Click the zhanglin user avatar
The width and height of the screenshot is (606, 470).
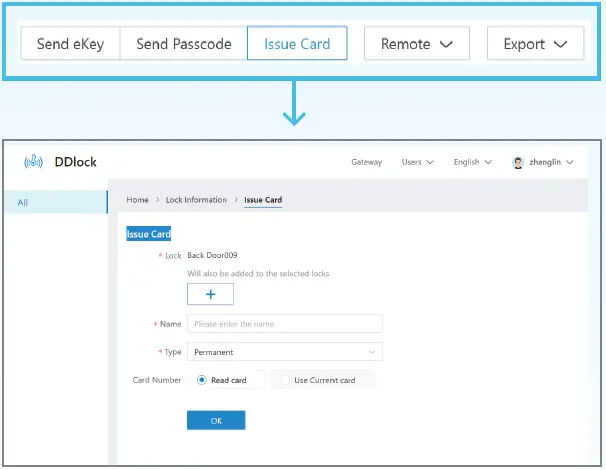pos(517,162)
